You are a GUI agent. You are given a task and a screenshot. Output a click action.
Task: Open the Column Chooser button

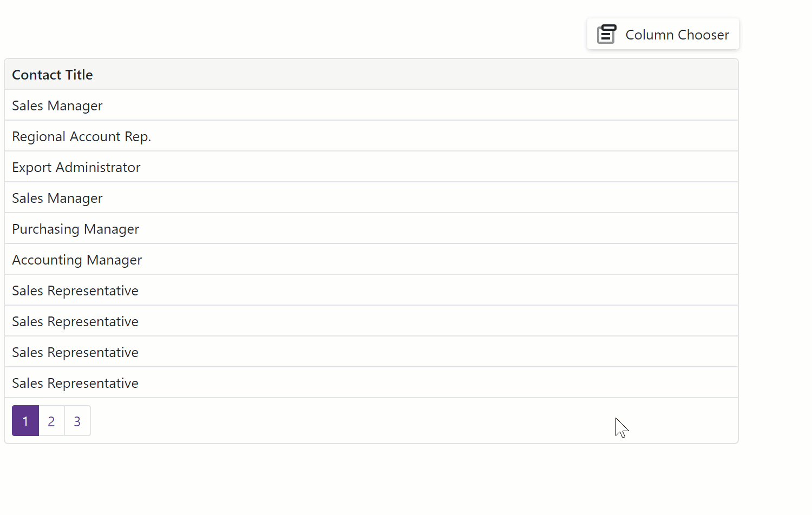tap(663, 34)
